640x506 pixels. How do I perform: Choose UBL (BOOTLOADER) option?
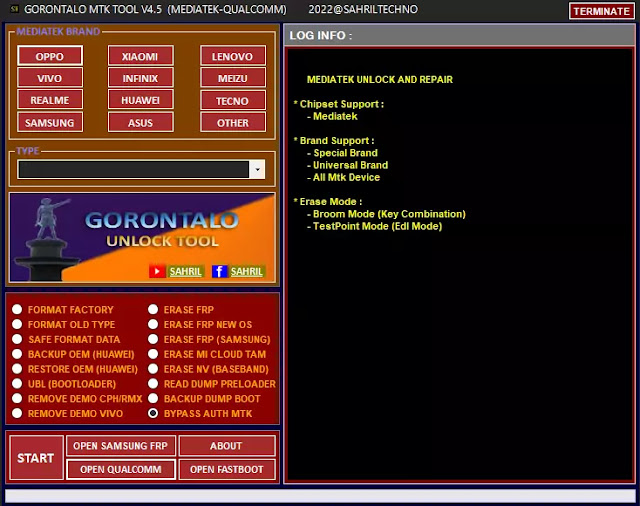(17, 384)
